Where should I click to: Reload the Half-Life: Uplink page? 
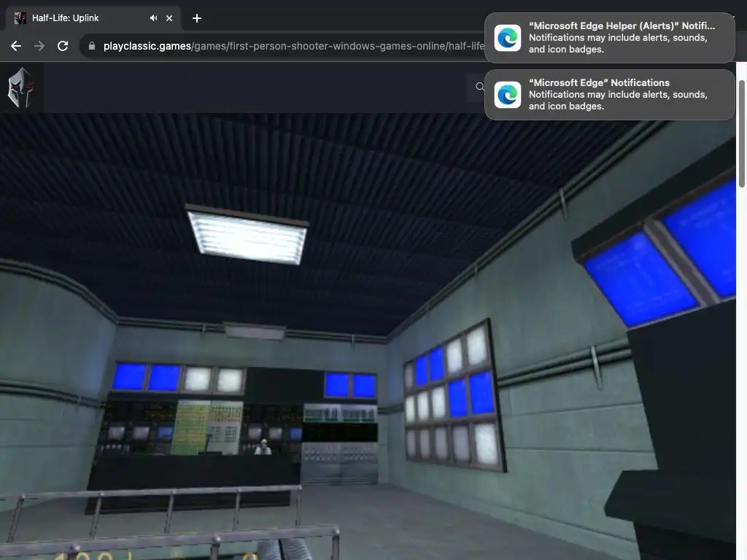[x=63, y=46]
